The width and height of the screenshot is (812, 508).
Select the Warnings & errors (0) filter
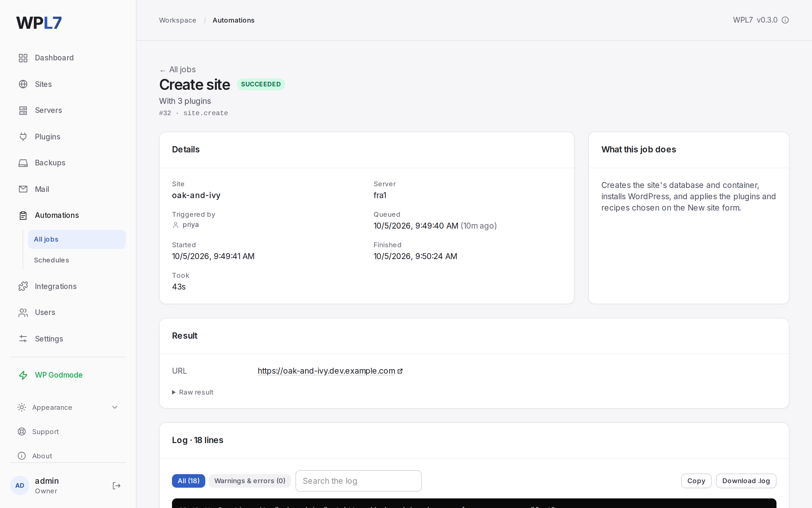[x=250, y=481]
